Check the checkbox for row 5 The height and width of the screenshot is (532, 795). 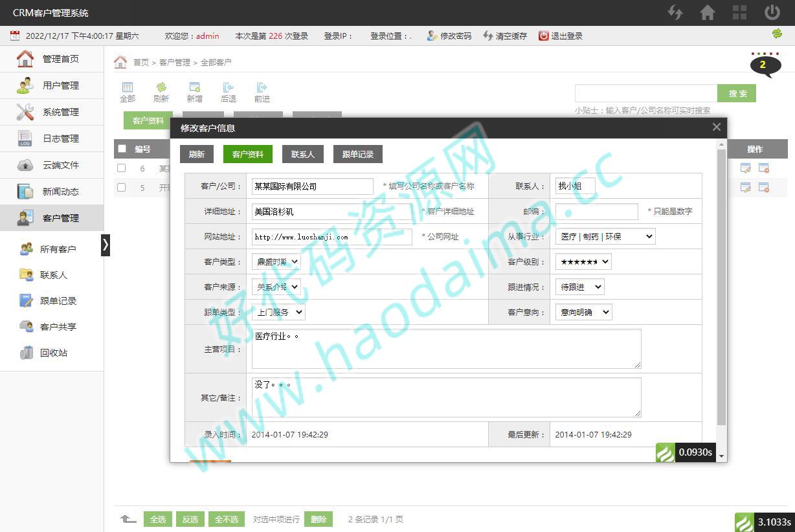121,188
